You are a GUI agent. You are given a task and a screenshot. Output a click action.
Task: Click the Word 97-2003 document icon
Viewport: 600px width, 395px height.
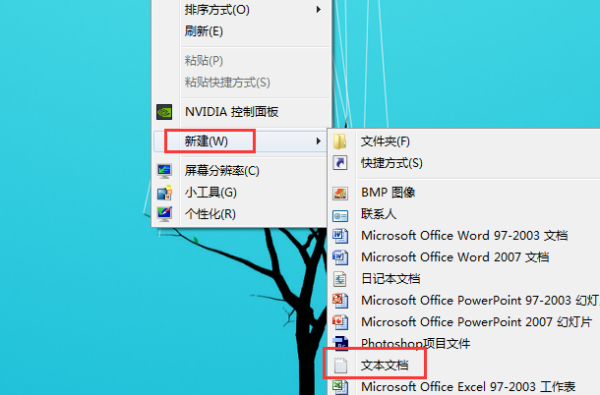[340, 235]
